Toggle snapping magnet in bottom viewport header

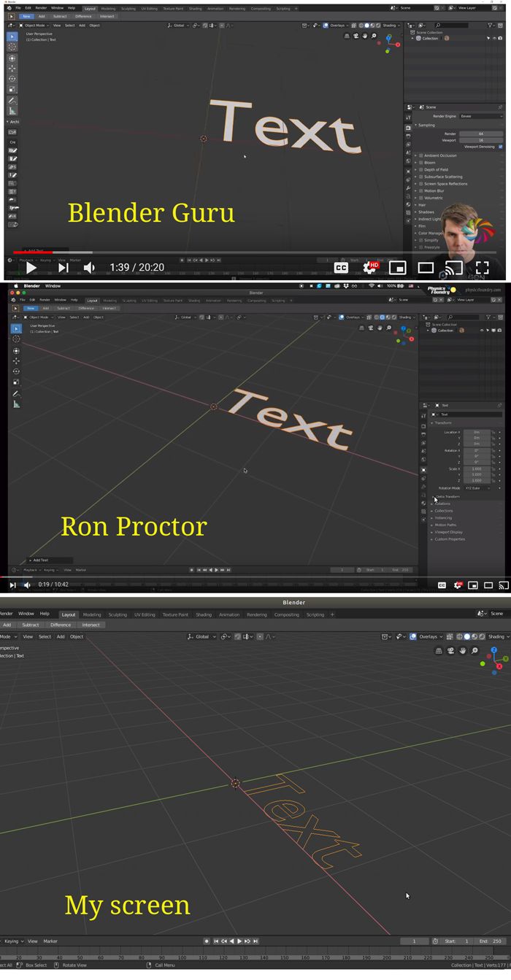click(238, 636)
